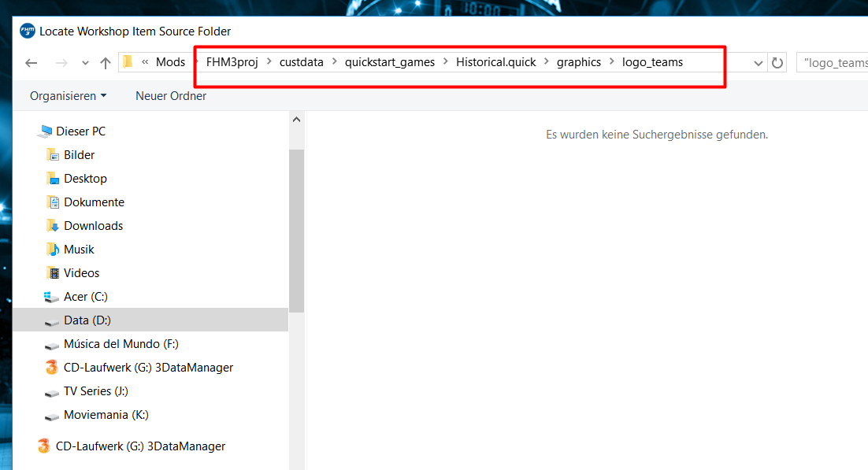The image size is (868, 470).
Task: Navigate to quickstart_games in breadcrumb
Action: pyautogui.click(x=389, y=62)
